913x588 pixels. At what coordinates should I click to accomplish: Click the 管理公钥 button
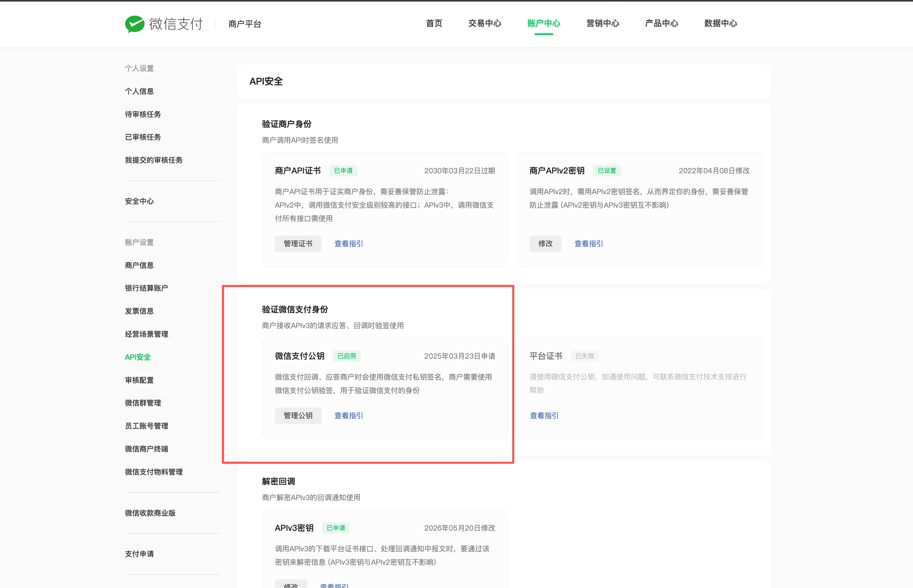coord(298,416)
